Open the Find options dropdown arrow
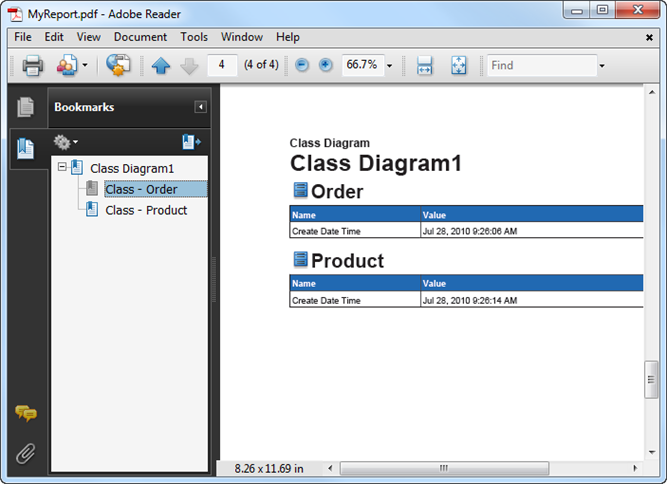This screenshot has width=667, height=484. point(602,66)
